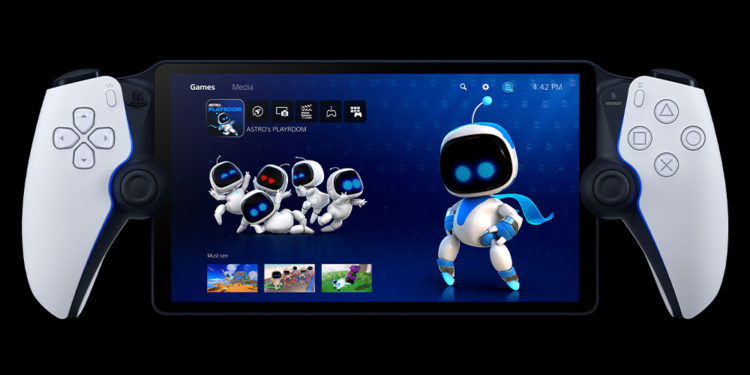750x375 pixels.
Task: Tap the D-pad down button
Action: [84, 156]
